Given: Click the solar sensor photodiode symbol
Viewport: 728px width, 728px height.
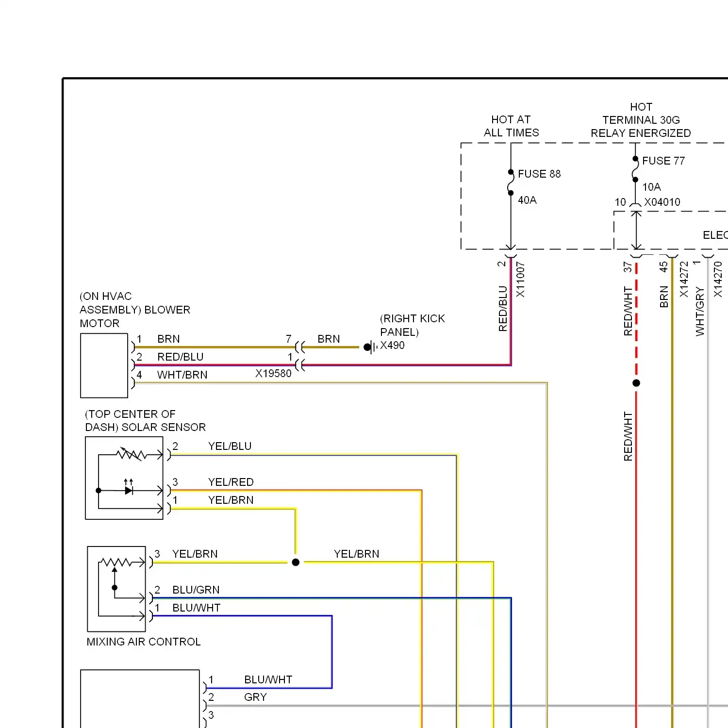Looking at the screenshot, I should pyautogui.click(x=129, y=488).
